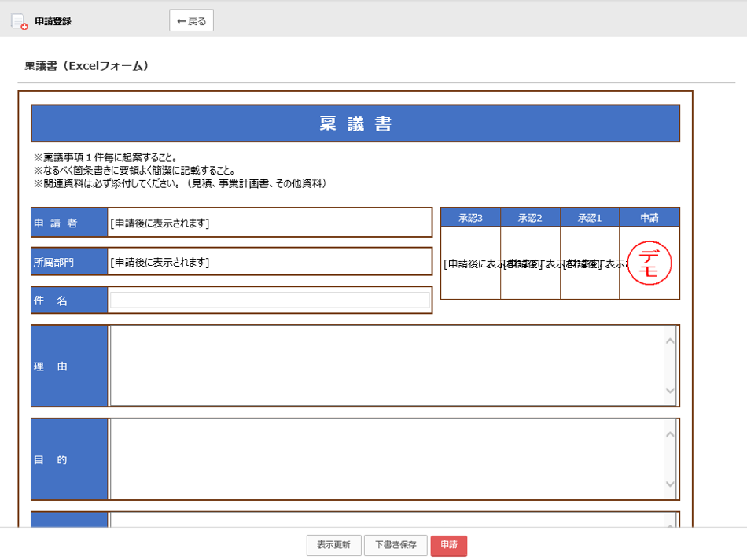The height and width of the screenshot is (560, 747).
Task: Select the 承認2 column header
Action: coord(530,218)
